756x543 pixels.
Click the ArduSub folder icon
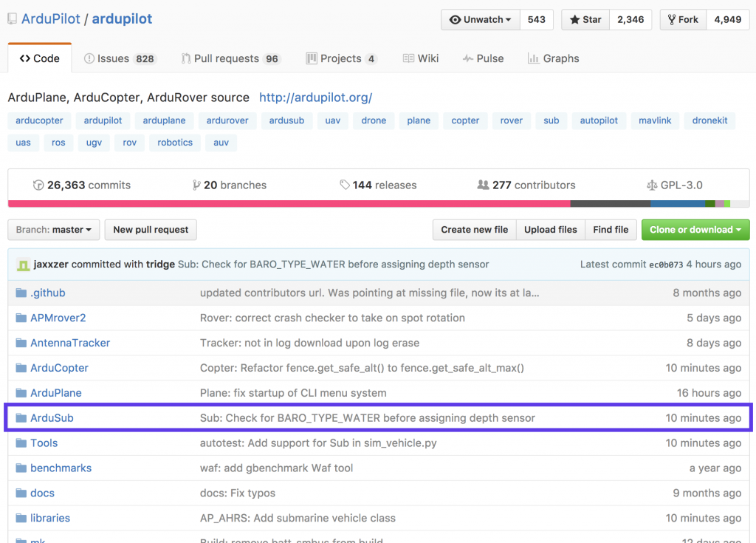click(x=21, y=418)
